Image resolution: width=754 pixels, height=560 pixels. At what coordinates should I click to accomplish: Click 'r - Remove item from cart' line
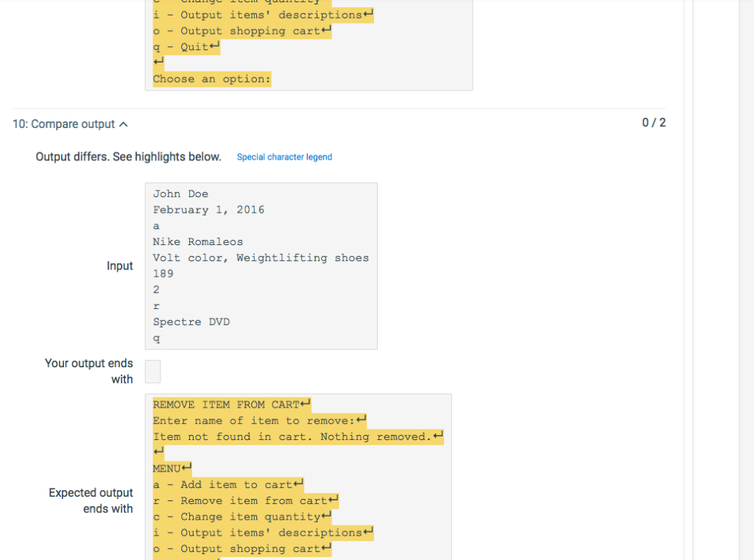[x=246, y=500]
